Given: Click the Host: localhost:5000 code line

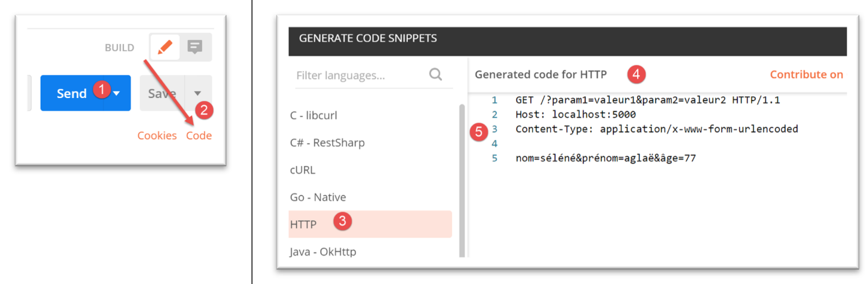Looking at the screenshot, I should coord(575,114).
